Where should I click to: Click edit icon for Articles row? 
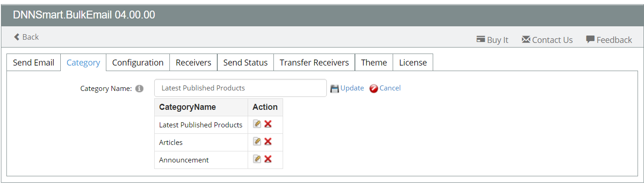pos(257,142)
